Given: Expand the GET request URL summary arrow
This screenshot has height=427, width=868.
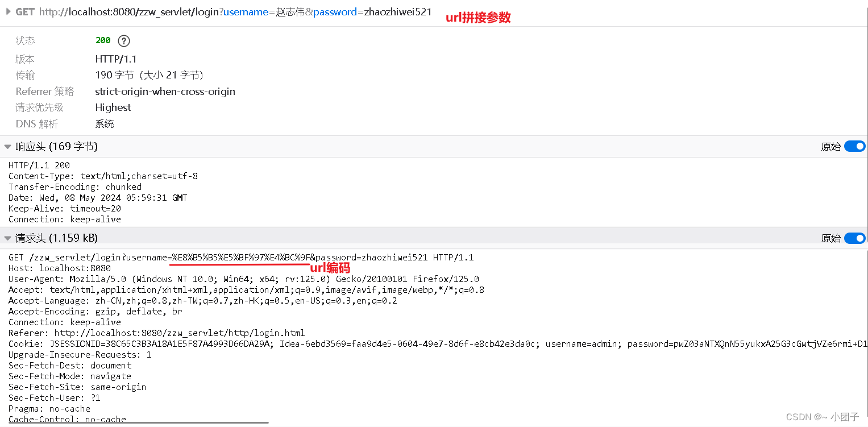Looking at the screenshot, I should 8,11.
